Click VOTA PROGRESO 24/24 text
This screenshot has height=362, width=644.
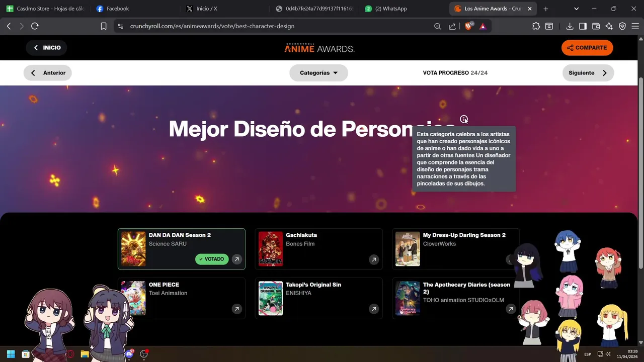click(x=455, y=73)
